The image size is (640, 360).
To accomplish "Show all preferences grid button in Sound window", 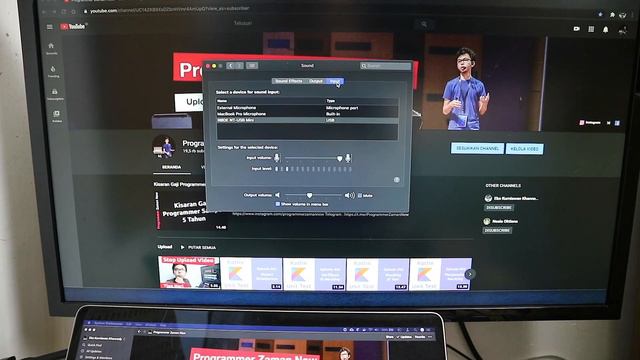I will (252, 65).
